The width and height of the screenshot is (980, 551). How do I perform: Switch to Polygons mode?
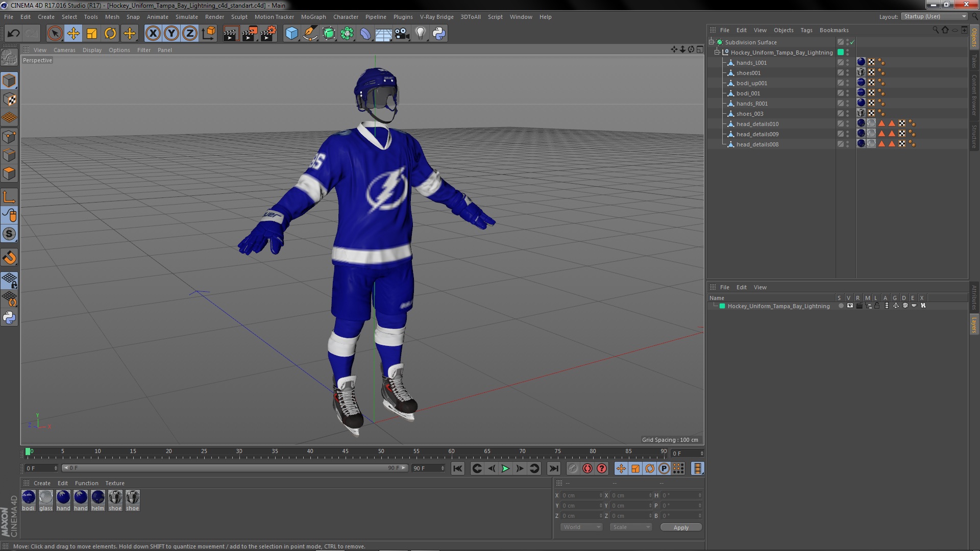(x=9, y=173)
